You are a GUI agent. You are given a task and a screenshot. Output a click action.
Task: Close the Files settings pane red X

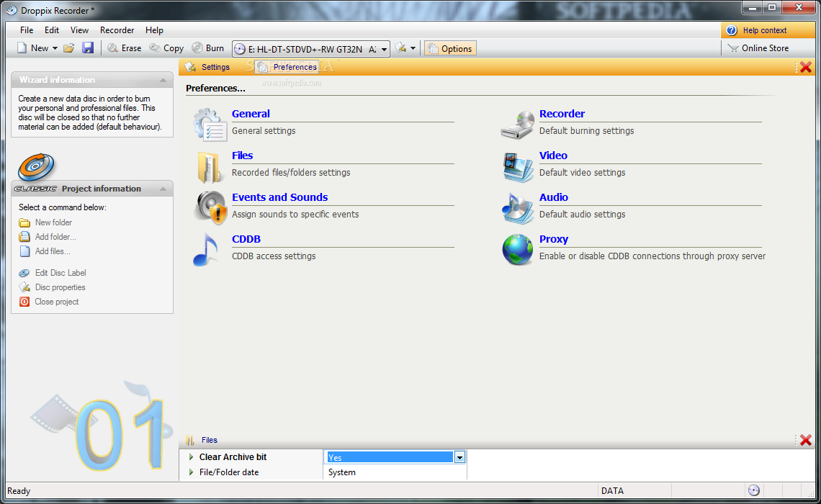pos(806,440)
